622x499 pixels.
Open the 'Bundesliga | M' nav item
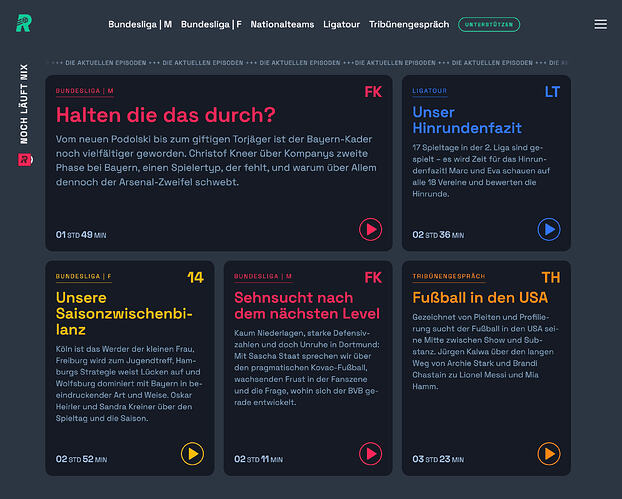(140, 25)
